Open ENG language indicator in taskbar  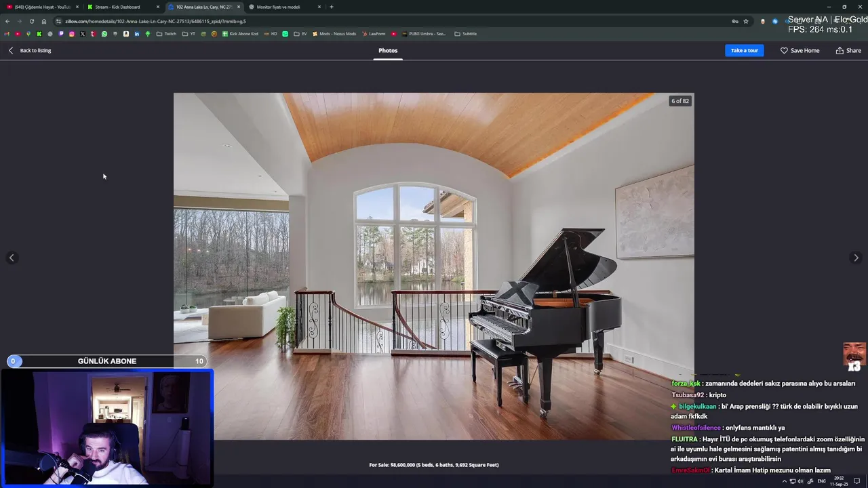822,481
